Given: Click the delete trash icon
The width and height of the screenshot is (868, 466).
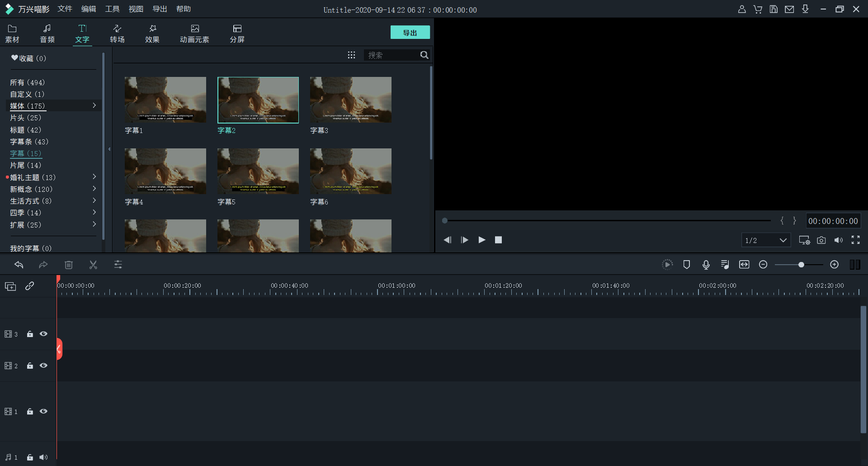Looking at the screenshot, I should click(x=69, y=265).
